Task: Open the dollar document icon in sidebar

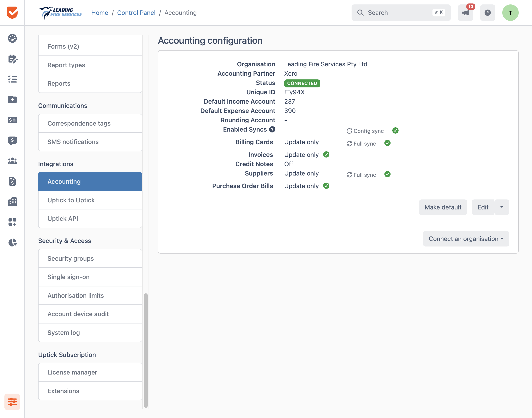Action: click(x=12, y=181)
